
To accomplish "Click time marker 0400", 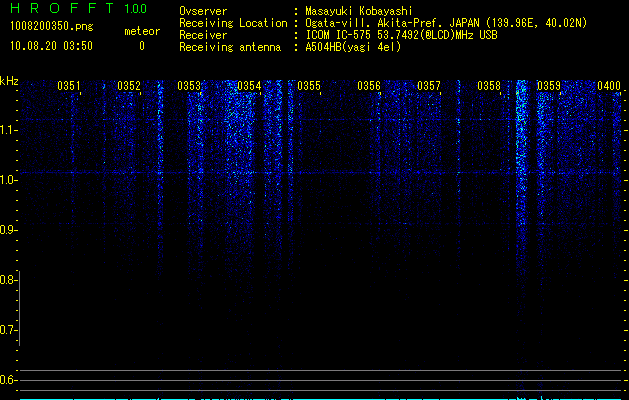I will click(609, 86).
